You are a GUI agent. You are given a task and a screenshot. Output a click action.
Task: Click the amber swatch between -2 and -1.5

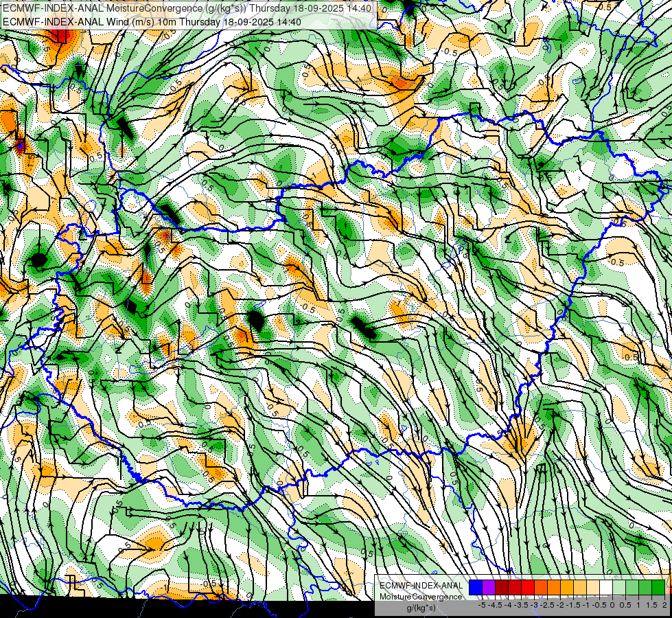point(567,587)
